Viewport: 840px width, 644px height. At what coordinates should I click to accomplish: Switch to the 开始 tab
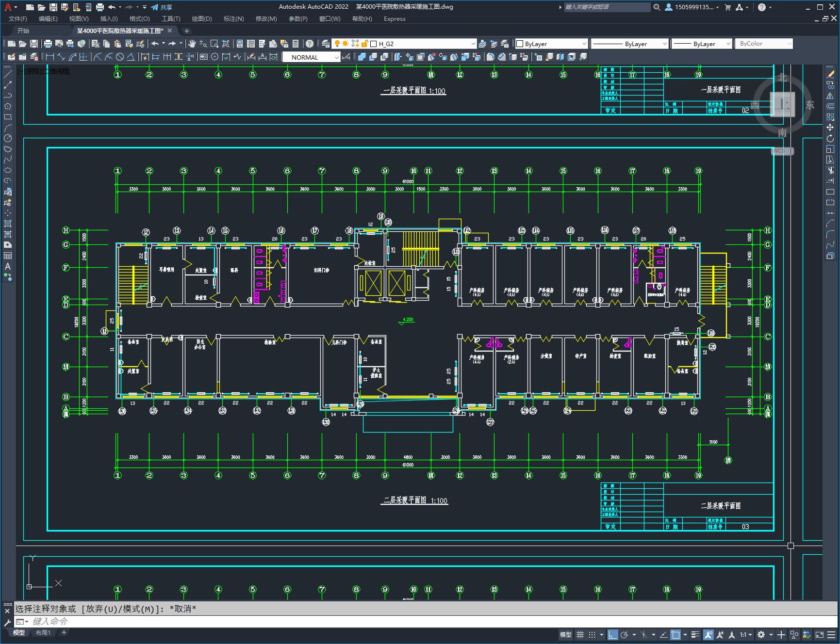click(23, 31)
